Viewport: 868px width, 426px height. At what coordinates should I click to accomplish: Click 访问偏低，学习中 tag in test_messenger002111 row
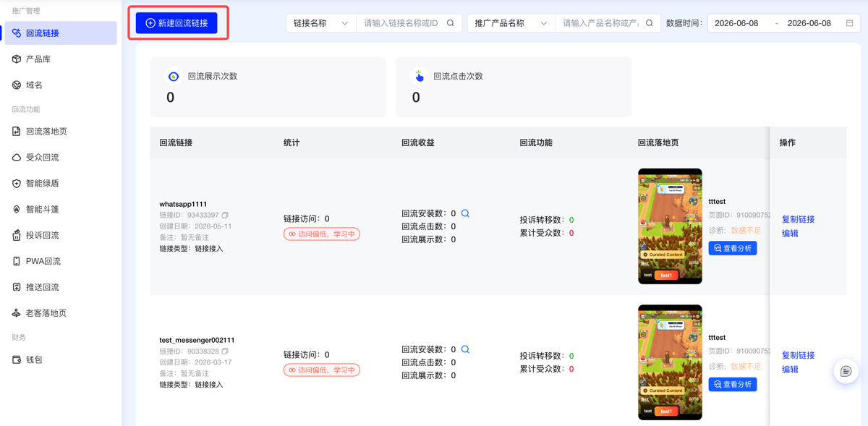(322, 370)
